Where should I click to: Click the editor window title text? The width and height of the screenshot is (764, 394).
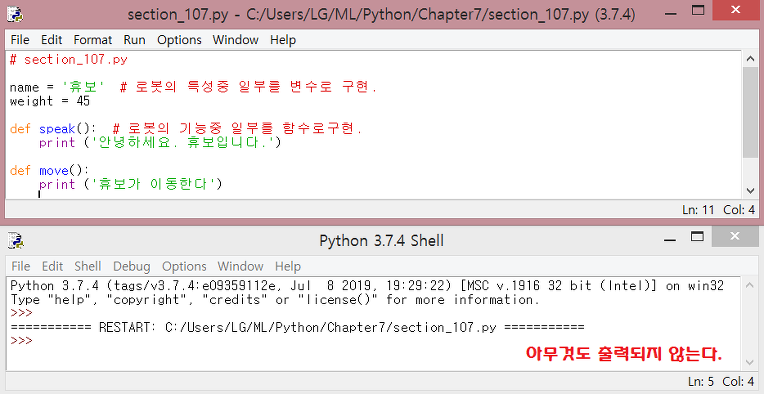(381, 15)
